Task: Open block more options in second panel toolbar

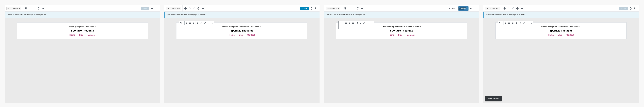Action: tap(212, 23)
